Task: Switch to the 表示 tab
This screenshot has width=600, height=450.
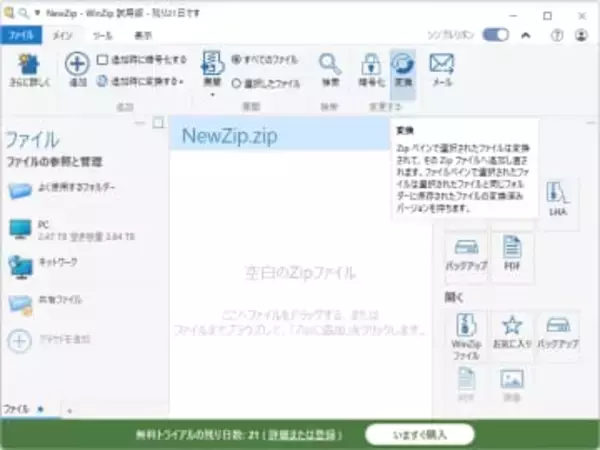Action: (143, 36)
